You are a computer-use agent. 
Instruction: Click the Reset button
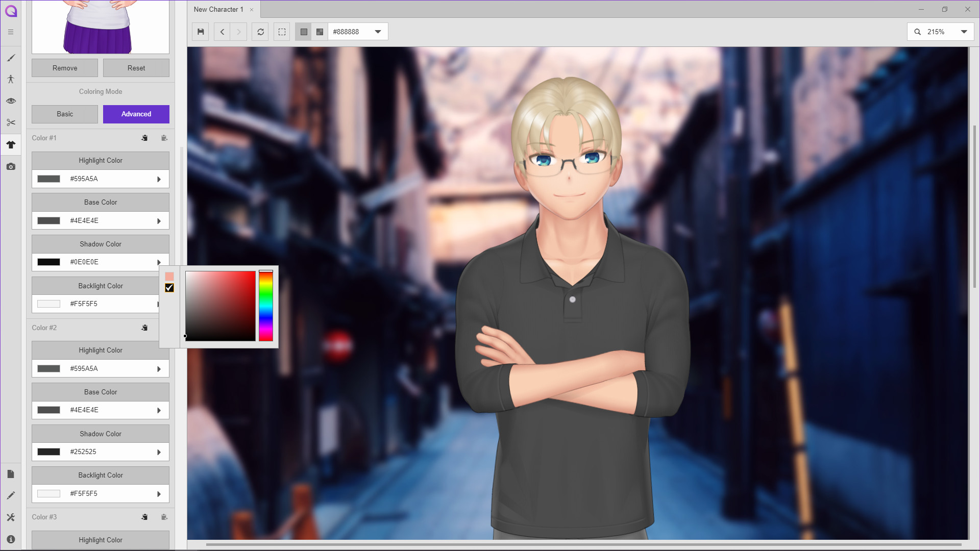136,68
